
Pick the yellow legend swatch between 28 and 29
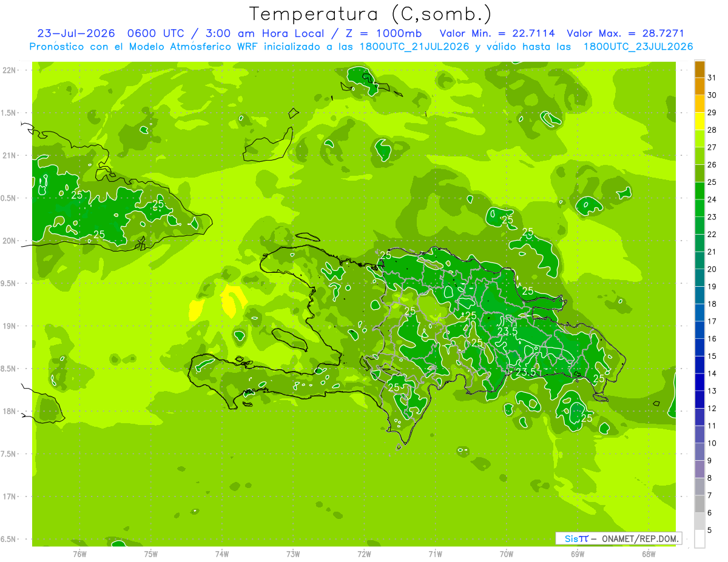pyautogui.click(x=699, y=121)
